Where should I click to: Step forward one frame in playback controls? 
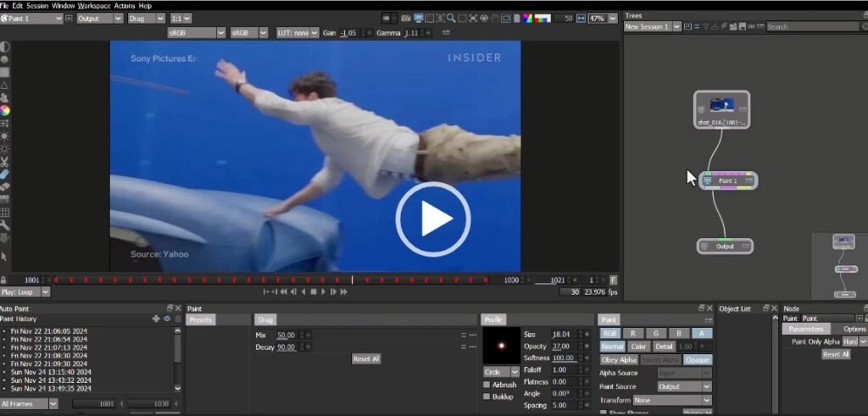333,291
